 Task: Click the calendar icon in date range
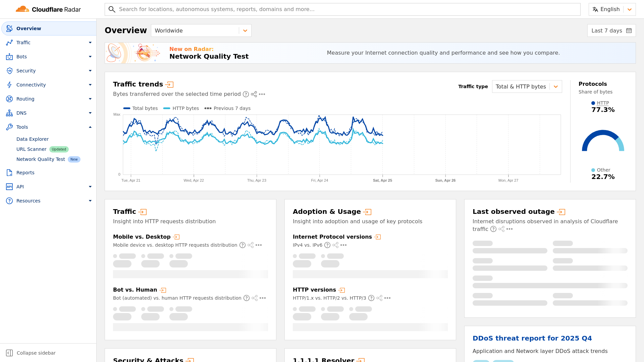(629, 31)
